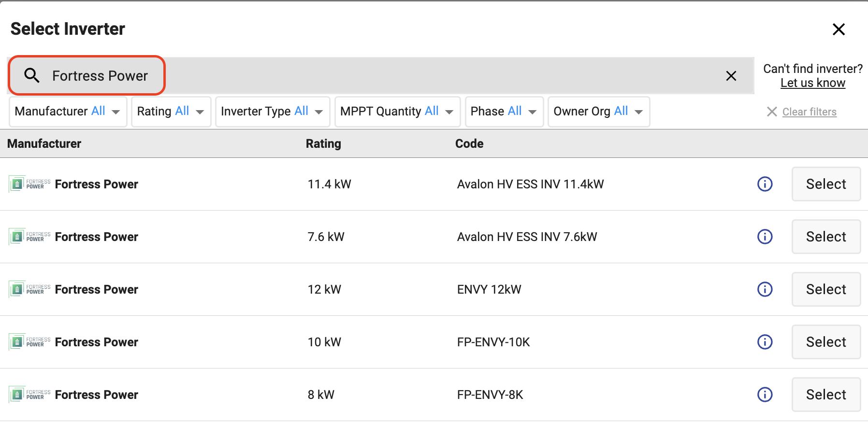Click Fortress Power name in ENVY 12kW row
Screen dimensions: 868x425
[x=97, y=289]
